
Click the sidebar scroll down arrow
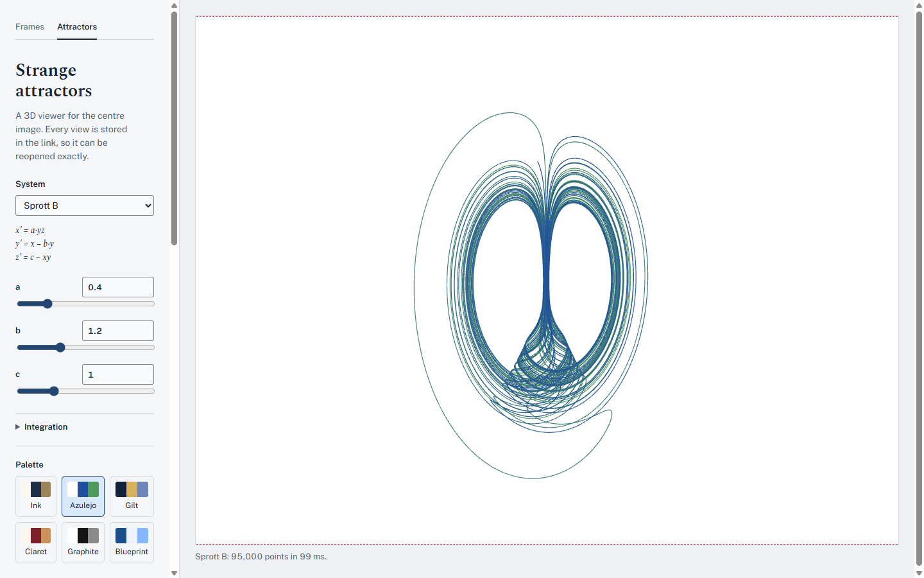pos(174,573)
